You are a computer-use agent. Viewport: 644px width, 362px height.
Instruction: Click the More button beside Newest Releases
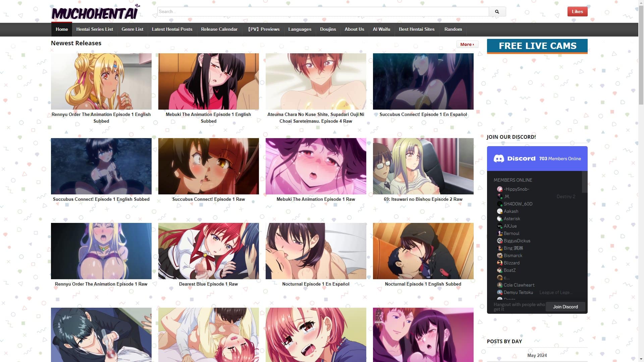pyautogui.click(x=467, y=44)
